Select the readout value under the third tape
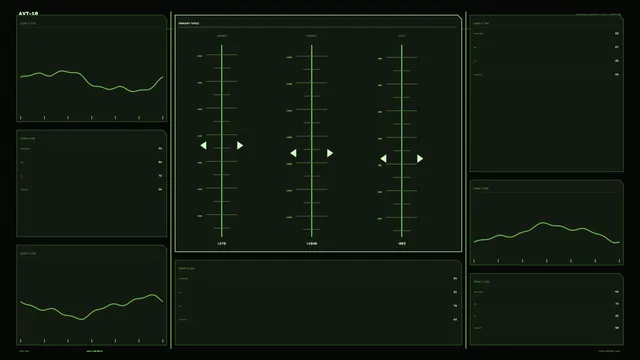 [402, 244]
